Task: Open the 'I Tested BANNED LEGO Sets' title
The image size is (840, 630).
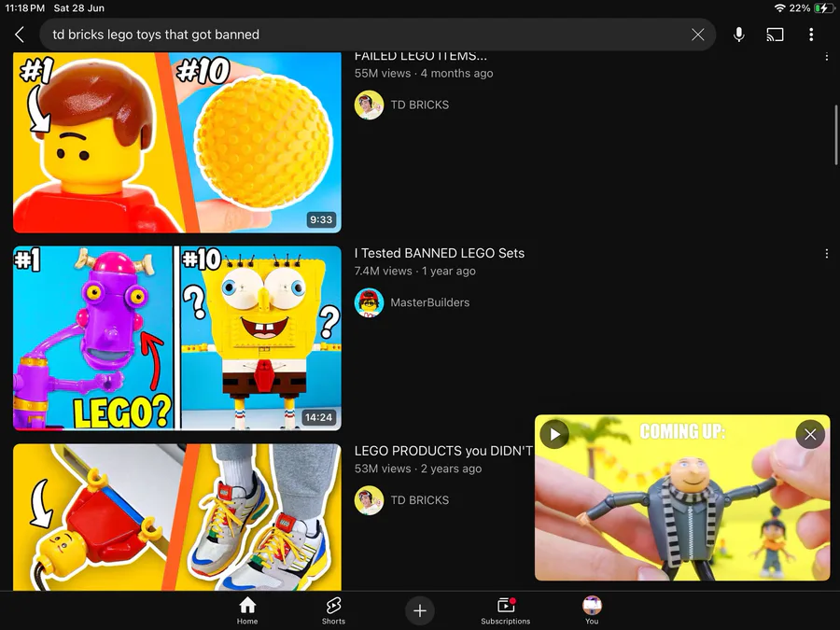Action: click(x=440, y=253)
